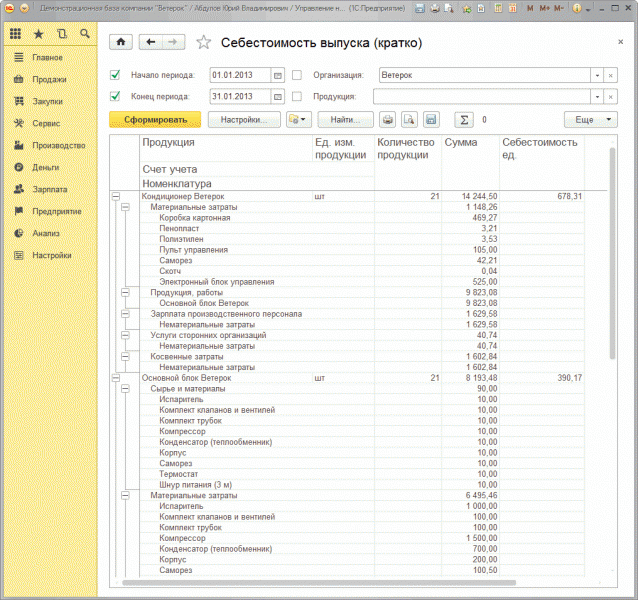638x600 pixels.
Task: Open the Еще dropdown menu
Action: tap(590, 120)
